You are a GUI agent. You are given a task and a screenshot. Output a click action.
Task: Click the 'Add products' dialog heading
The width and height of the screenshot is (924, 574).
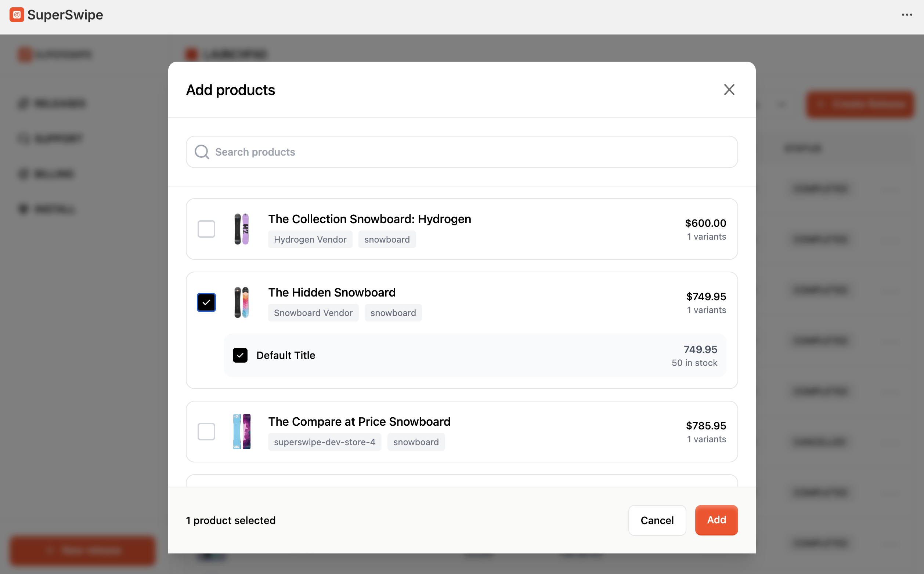click(230, 90)
